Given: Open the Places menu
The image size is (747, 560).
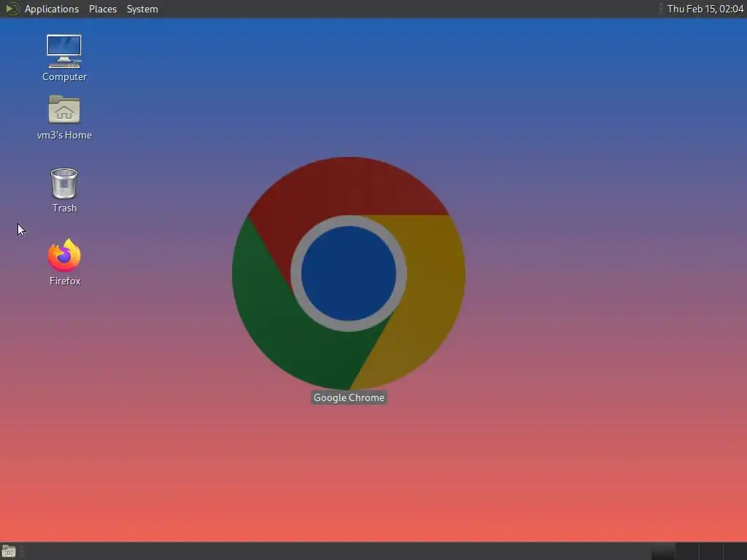Looking at the screenshot, I should click(x=103, y=9).
